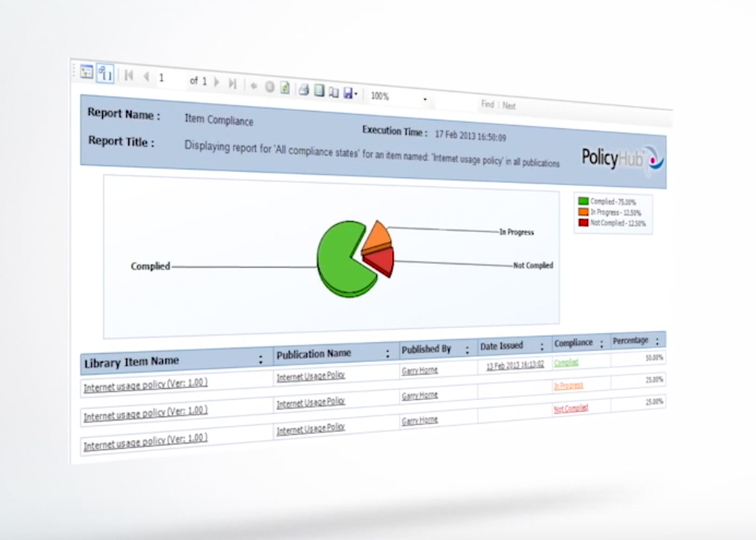Toggle the report parameters area icon
Screen dimensions: 756x540
[x=105, y=73]
